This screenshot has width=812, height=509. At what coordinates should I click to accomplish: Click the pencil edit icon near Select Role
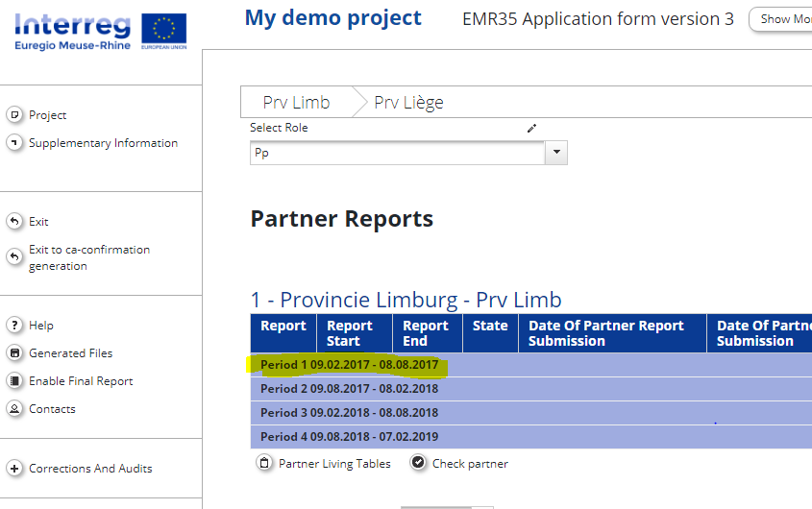coord(531,129)
